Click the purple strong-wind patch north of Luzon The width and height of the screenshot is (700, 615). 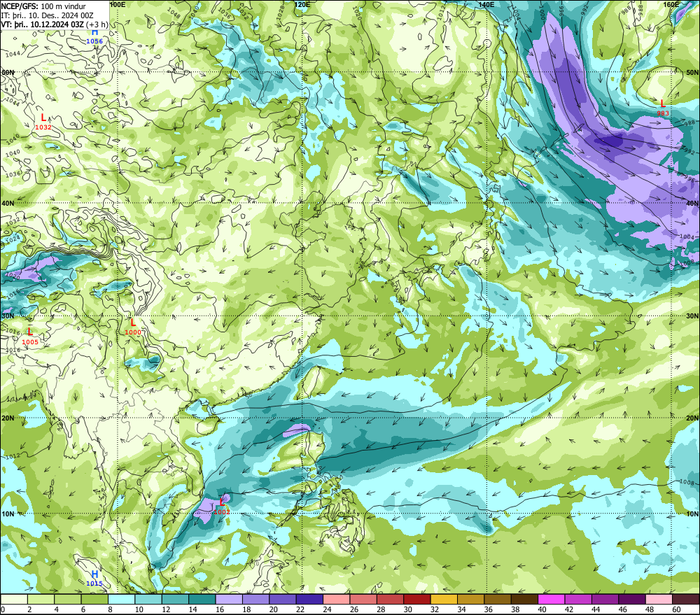(x=296, y=430)
